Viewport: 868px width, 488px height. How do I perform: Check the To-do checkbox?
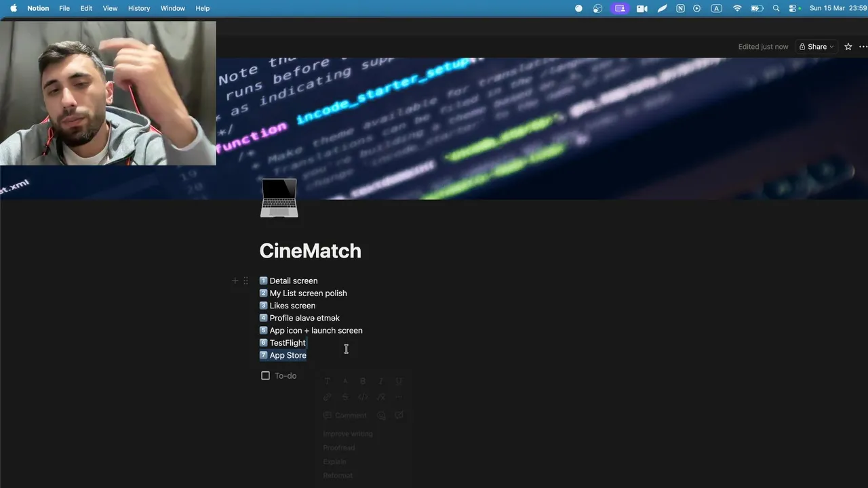pyautogui.click(x=265, y=375)
